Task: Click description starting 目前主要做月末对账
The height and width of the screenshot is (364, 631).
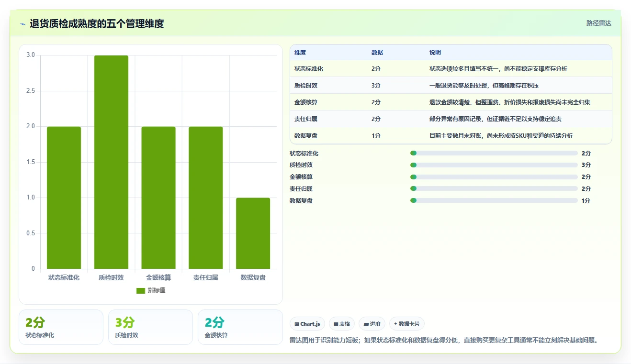Action: tap(501, 136)
